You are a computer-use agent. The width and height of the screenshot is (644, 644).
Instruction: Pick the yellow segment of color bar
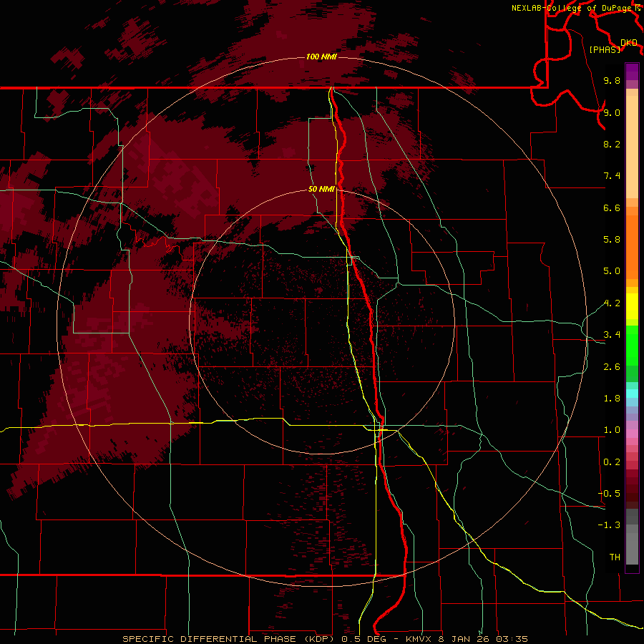coord(632,306)
